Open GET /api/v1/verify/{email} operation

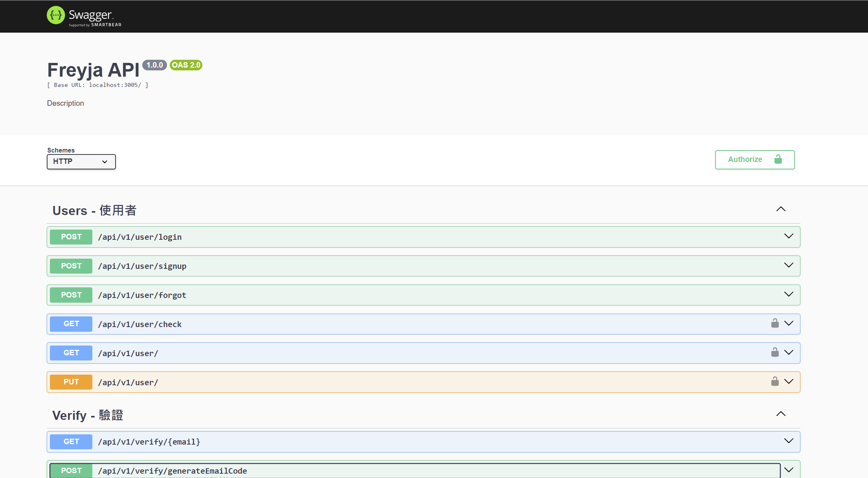point(149,442)
